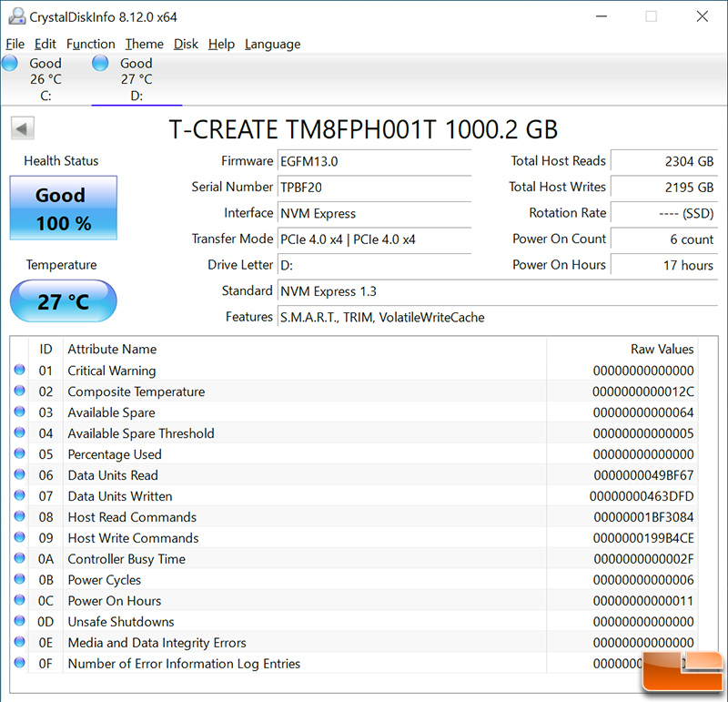The width and height of the screenshot is (728, 702).
Task: Click the Power On Hours value 17 hours
Action: [664, 266]
